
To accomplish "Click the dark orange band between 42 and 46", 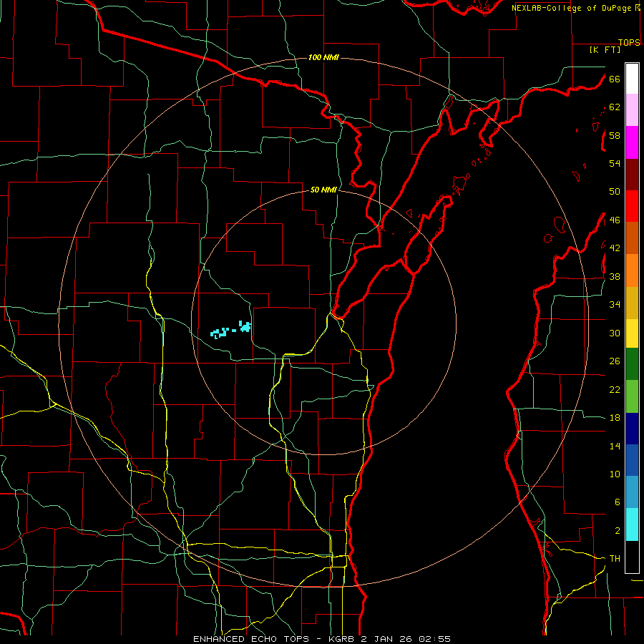I will (632, 238).
